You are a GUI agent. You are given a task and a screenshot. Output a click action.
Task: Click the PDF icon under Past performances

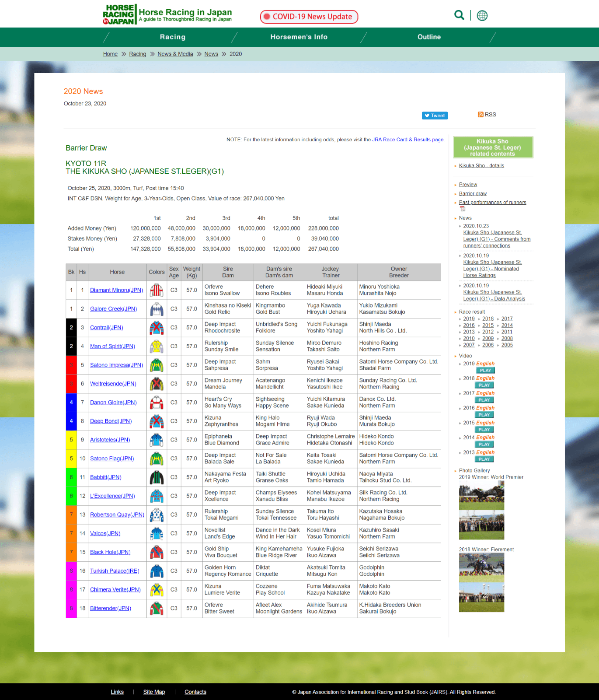463,209
